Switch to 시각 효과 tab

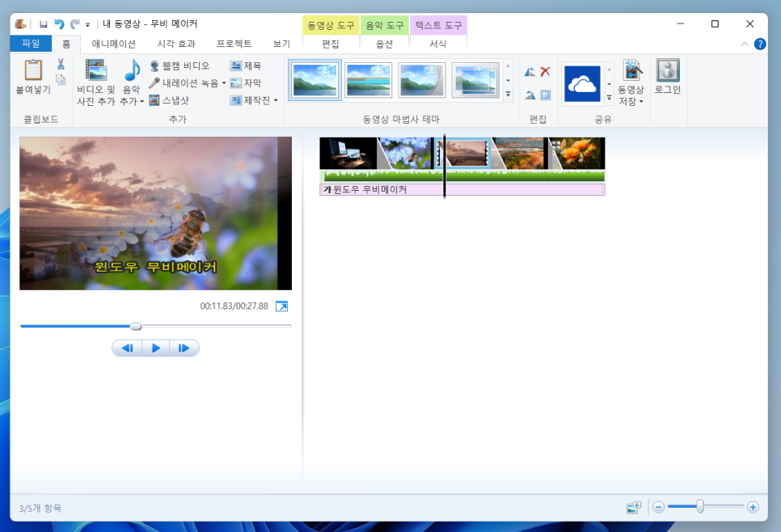click(176, 44)
